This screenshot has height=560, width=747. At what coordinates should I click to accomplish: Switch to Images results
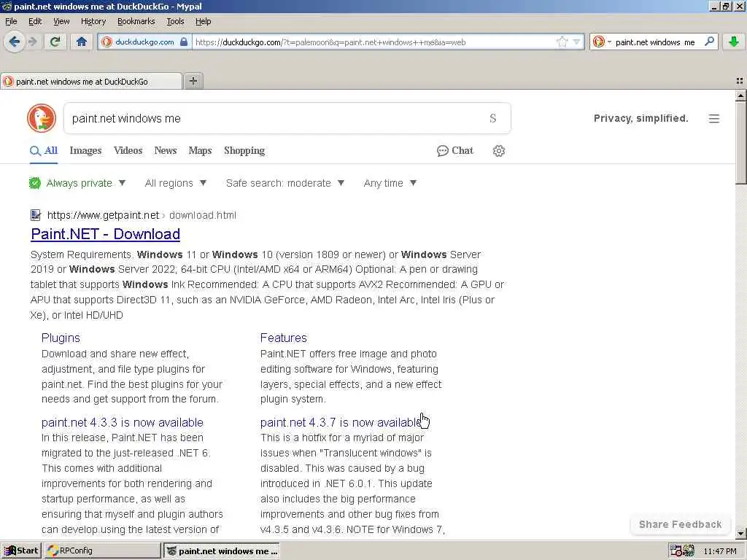coord(85,150)
